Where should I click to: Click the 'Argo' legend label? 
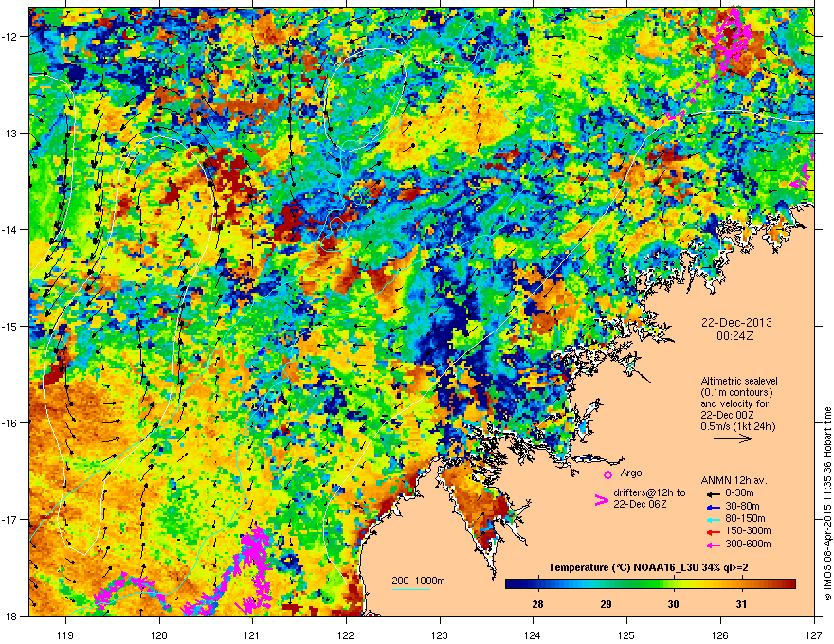(x=631, y=473)
